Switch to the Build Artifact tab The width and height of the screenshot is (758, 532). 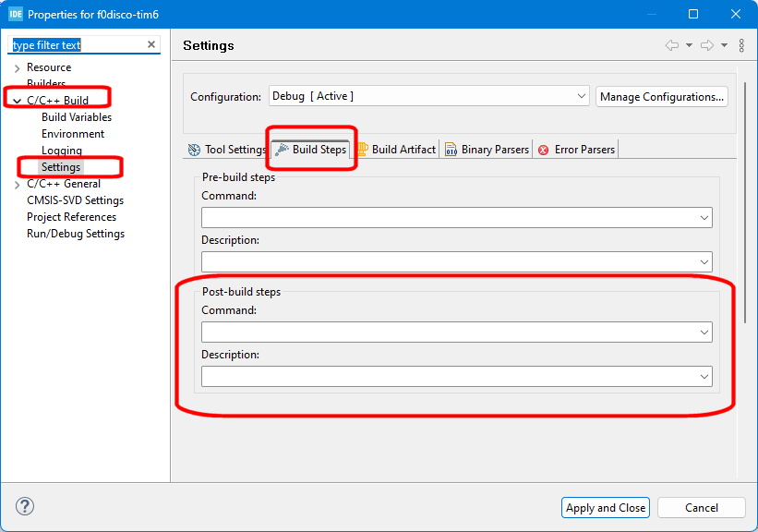click(395, 150)
